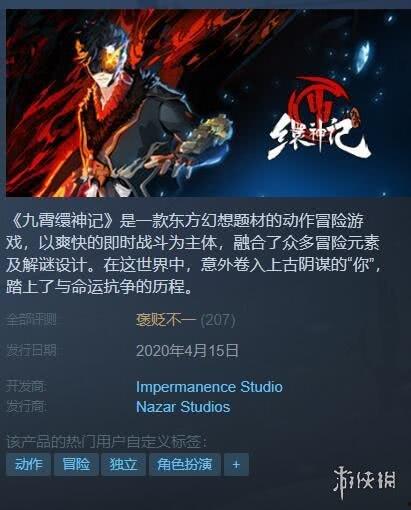
Task: Open the 角色扮演 tag
Action: click(185, 464)
